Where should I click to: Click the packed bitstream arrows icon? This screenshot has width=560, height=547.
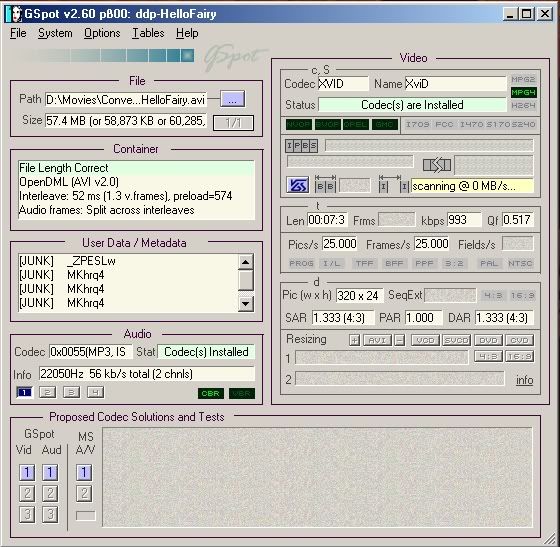pyautogui.click(x=437, y=165)
